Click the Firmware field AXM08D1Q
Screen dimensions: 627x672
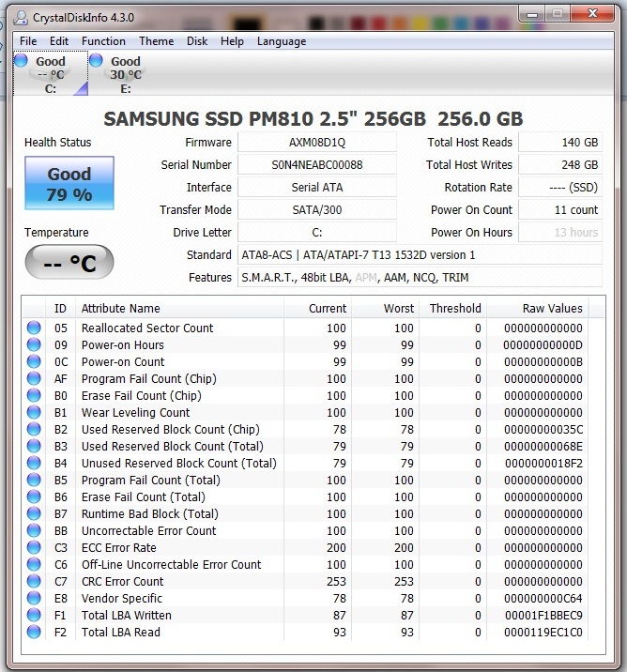pyautogui.click(x=317, y=143)
